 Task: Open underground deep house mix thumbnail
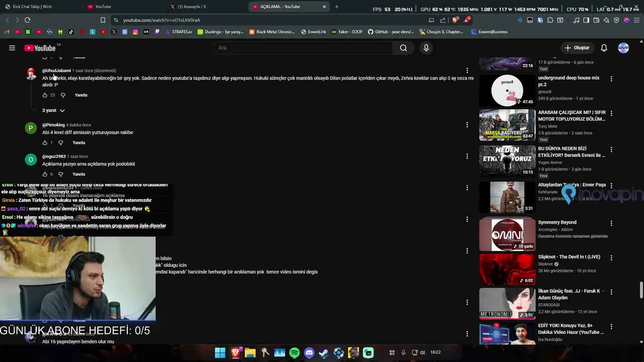[x=507, y=90]
